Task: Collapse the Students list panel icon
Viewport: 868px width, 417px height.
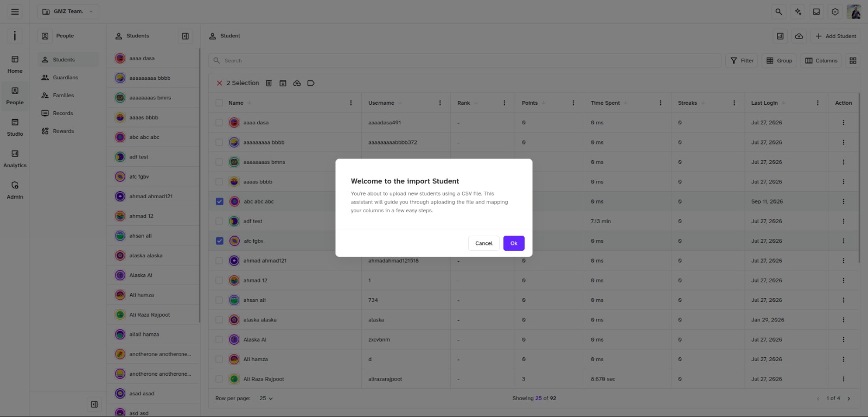Action: (x=185, y=36)
